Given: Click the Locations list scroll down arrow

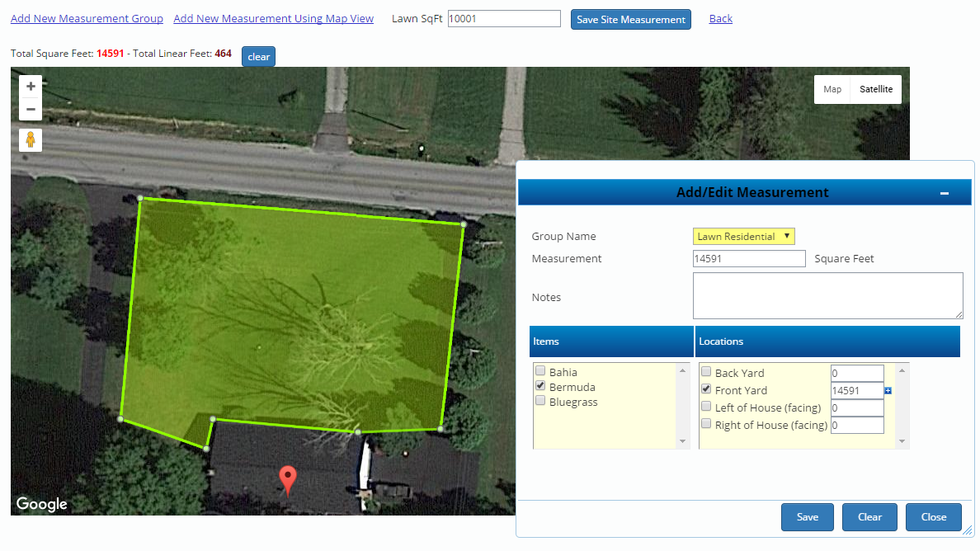Looking at the screenshot, I should coord(902,441).
